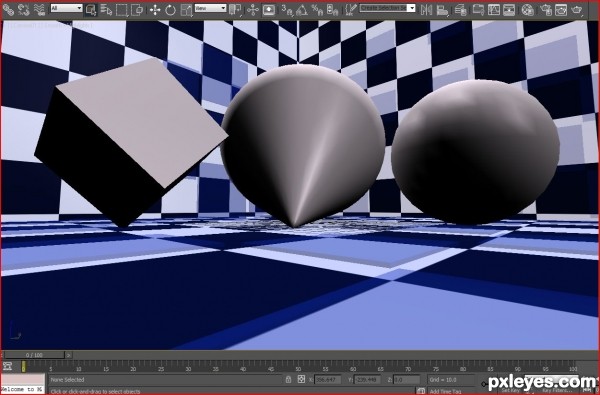Toggle Keyboard Shortcut Override button
This screenshot has height=395, width=600.
269,10
